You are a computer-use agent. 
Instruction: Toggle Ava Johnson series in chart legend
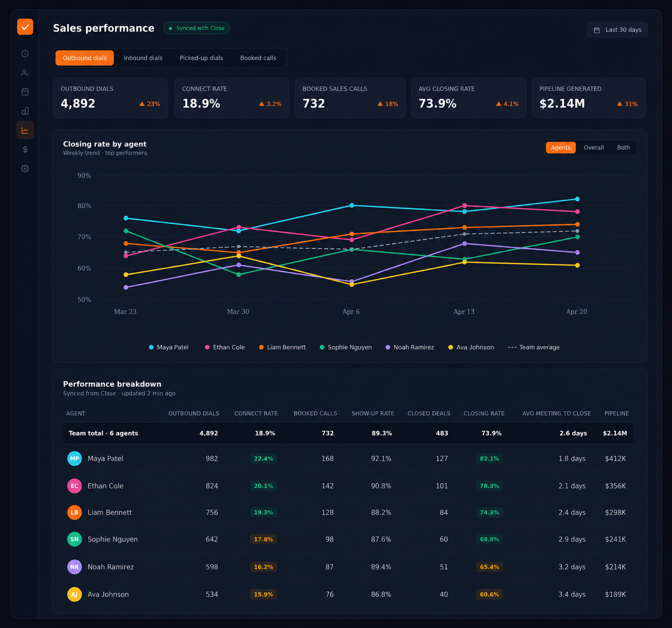coord(471,347)
